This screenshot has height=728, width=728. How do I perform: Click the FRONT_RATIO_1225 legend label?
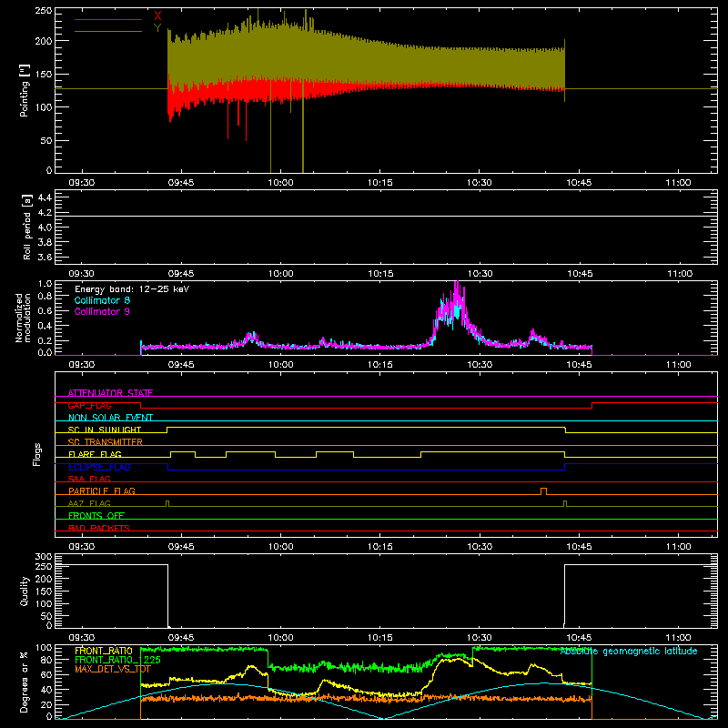pyautogui.click(x=117, y=660)
